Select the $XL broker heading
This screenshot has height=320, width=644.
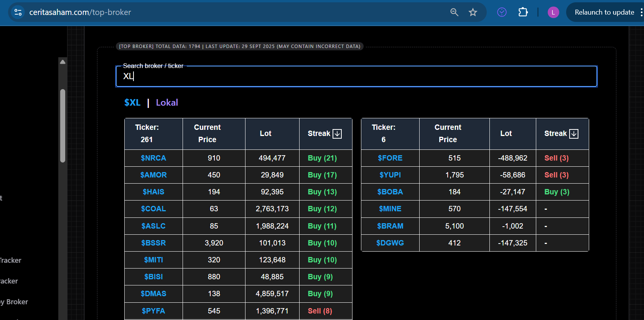click(132, 103)
